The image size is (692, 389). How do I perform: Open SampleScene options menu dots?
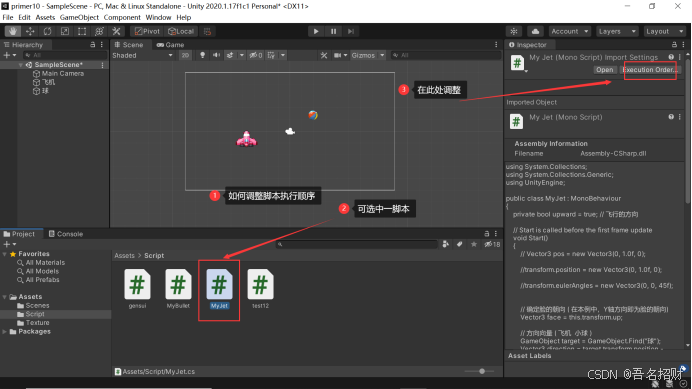coord(102,65)
